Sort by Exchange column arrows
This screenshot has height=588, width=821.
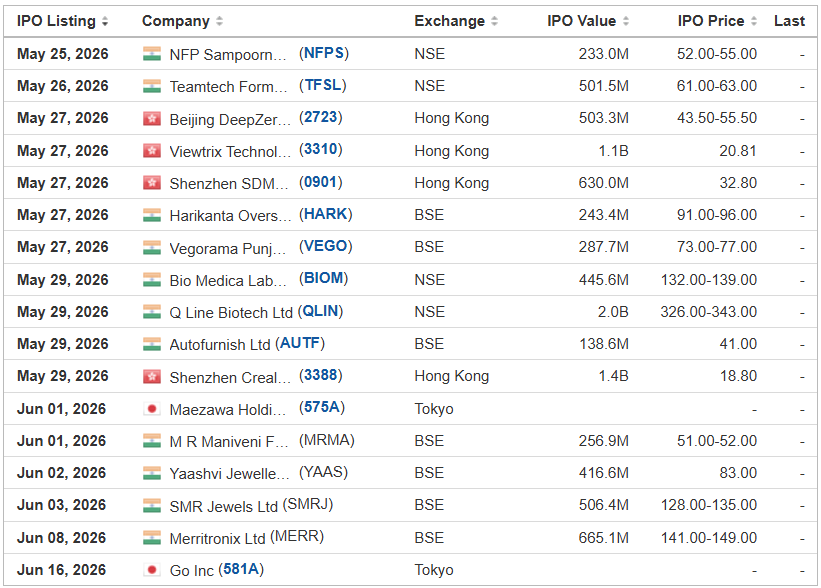point(494,21)
